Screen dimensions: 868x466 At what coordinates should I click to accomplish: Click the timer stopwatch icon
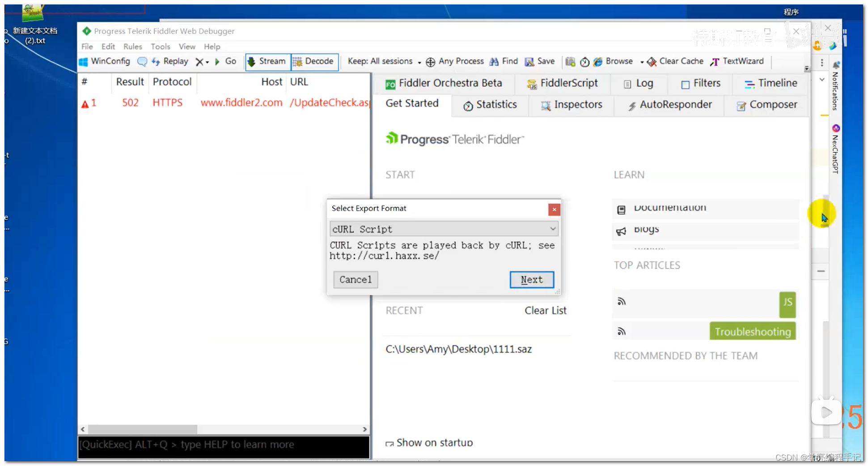pyautogui.click(x=584, y=62)
